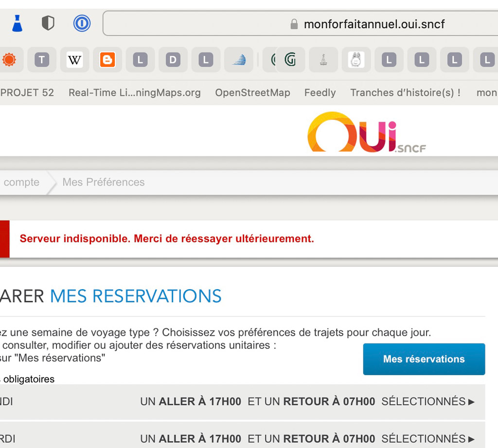This screenshot has width=498, height=448.
Task: Open the PROJET 52 bookmark
Action: point(27,93)
